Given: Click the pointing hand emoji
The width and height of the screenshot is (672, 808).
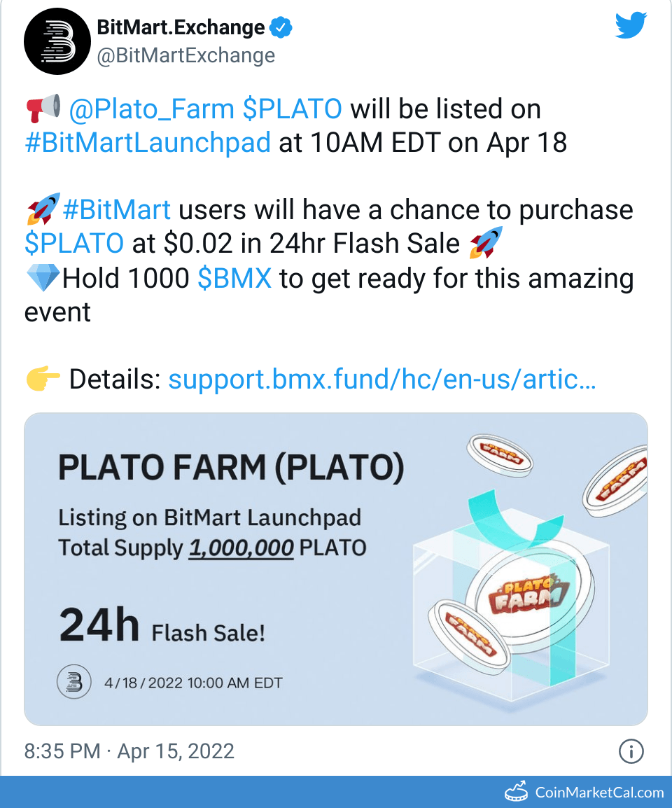Looking at the screenshot, I should [43, 379].
